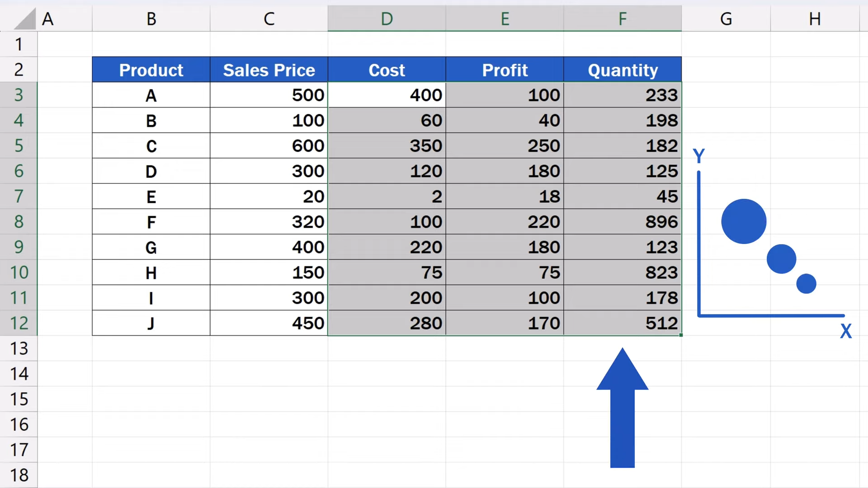Click the X axis label on the chart

pyautogui.click(x=846, y=330)
